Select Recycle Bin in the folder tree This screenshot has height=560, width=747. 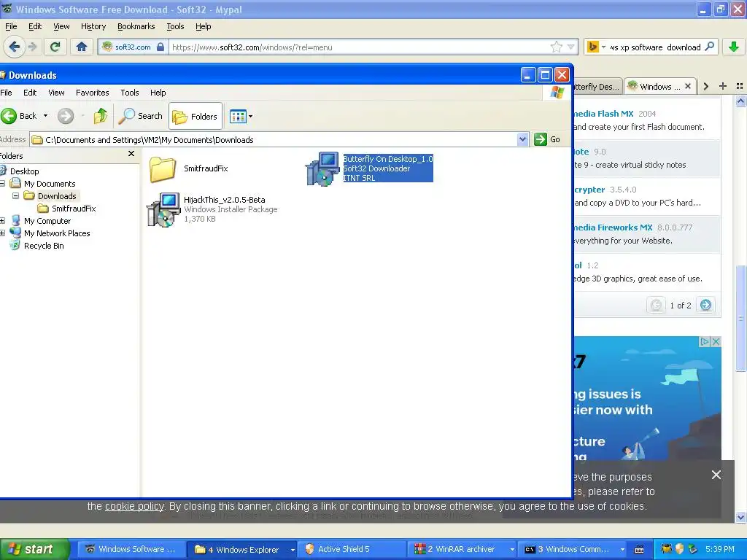click(x=44, y=246)
